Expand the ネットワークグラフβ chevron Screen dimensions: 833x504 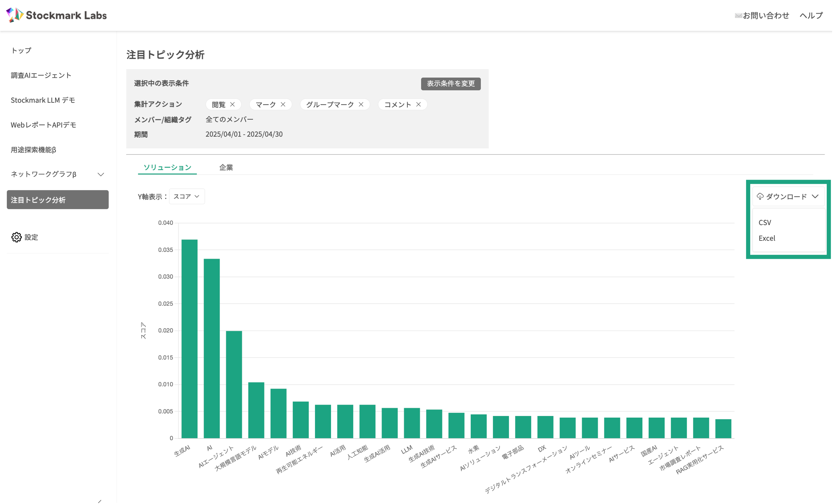101,175
